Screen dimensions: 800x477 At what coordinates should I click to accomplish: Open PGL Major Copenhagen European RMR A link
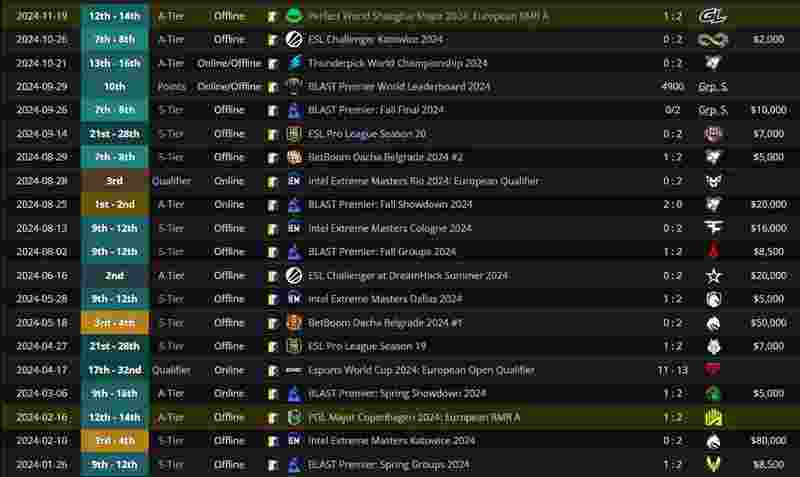[x=414, y=417]
